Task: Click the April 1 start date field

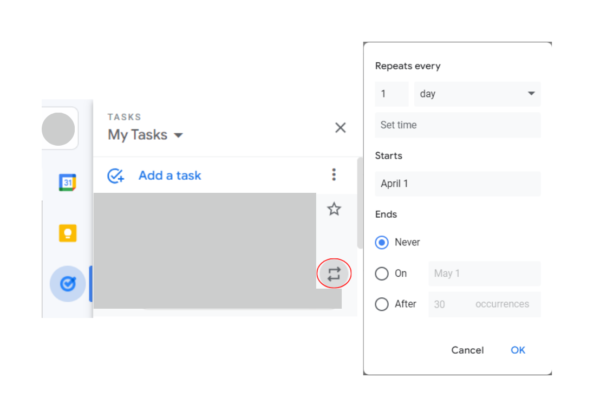Action: pos(458,184)
